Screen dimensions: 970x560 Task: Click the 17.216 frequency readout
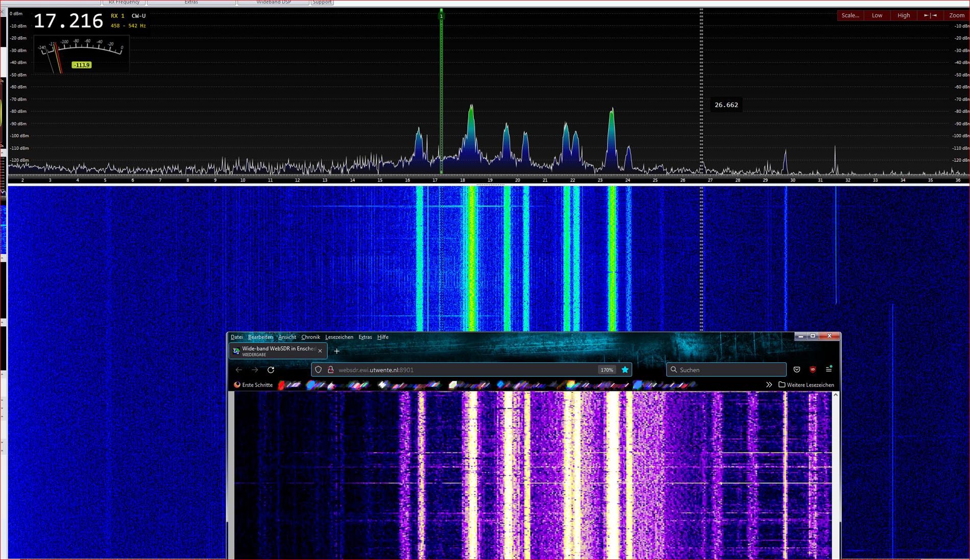(68, 21)
